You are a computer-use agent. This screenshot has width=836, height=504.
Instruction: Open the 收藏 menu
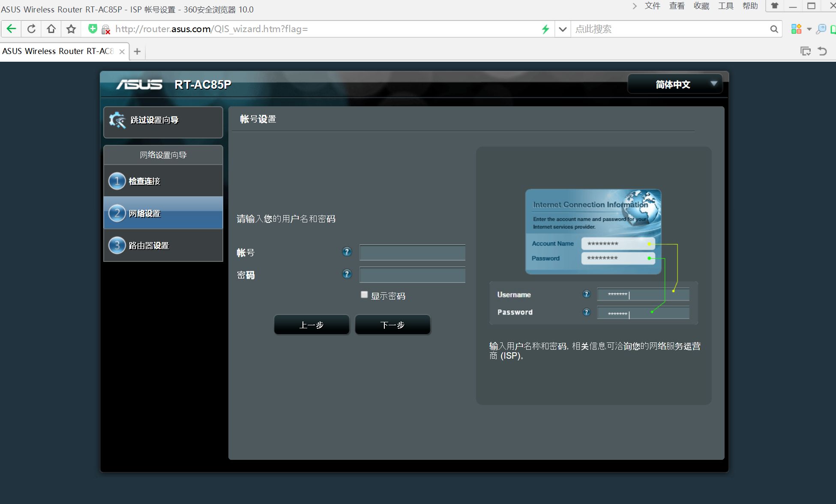coord(701,6)
